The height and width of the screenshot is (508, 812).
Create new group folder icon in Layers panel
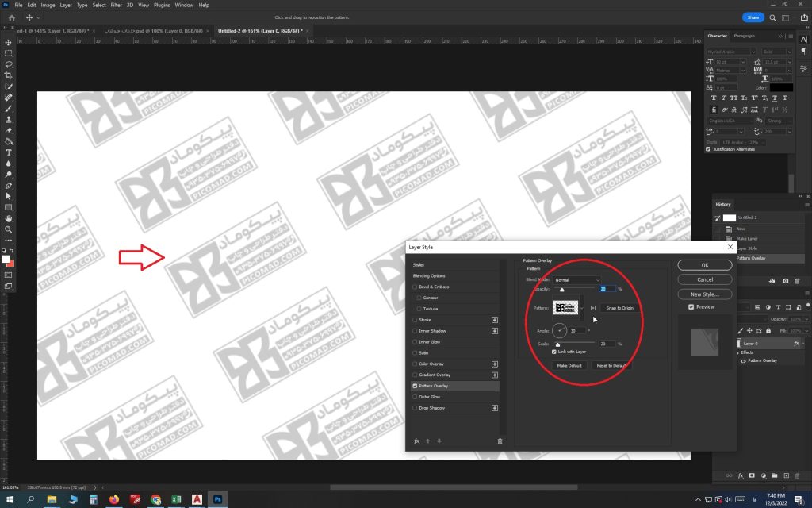(x=775, y=475)
